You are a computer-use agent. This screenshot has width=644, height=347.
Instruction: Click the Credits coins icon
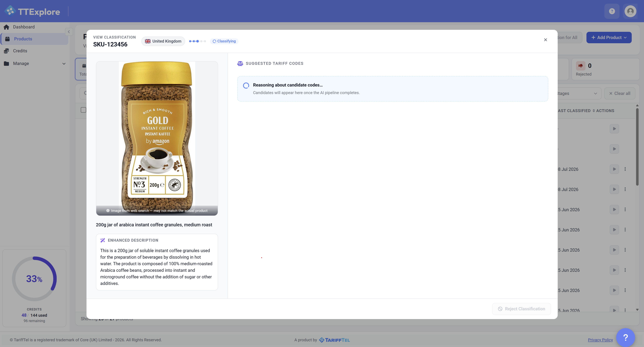point(7,51)
